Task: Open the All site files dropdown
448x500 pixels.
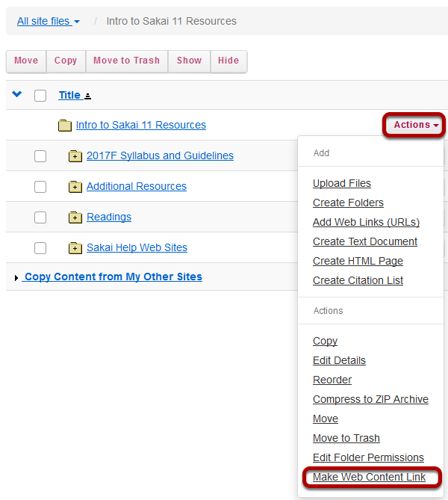Action: point(49,21)
